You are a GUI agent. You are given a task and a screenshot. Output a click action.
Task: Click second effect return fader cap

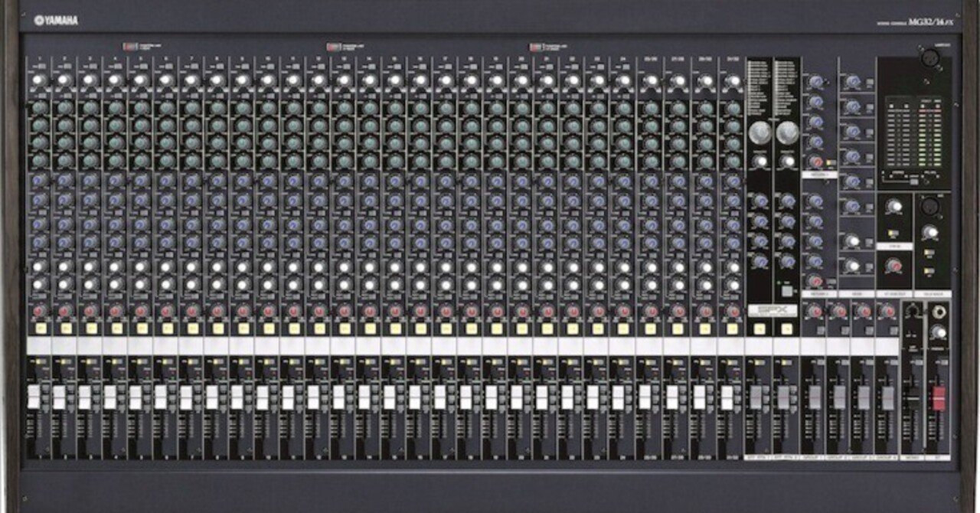tap(784, 397)
